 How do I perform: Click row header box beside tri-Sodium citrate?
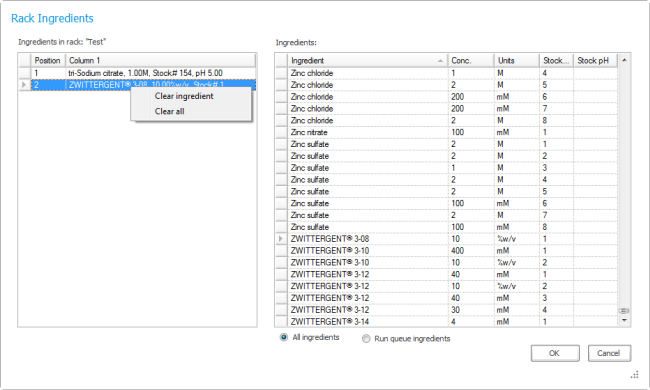coord(24,73)
